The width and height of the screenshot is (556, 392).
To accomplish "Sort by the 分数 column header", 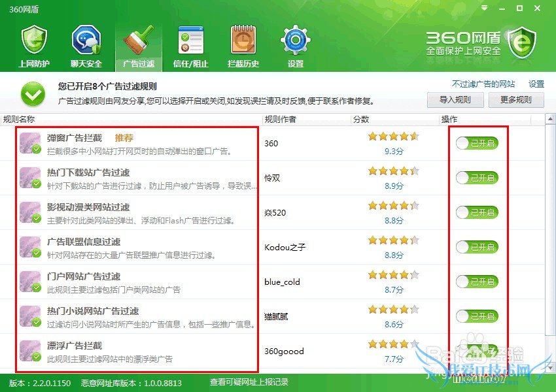I will tap(361, 120).
